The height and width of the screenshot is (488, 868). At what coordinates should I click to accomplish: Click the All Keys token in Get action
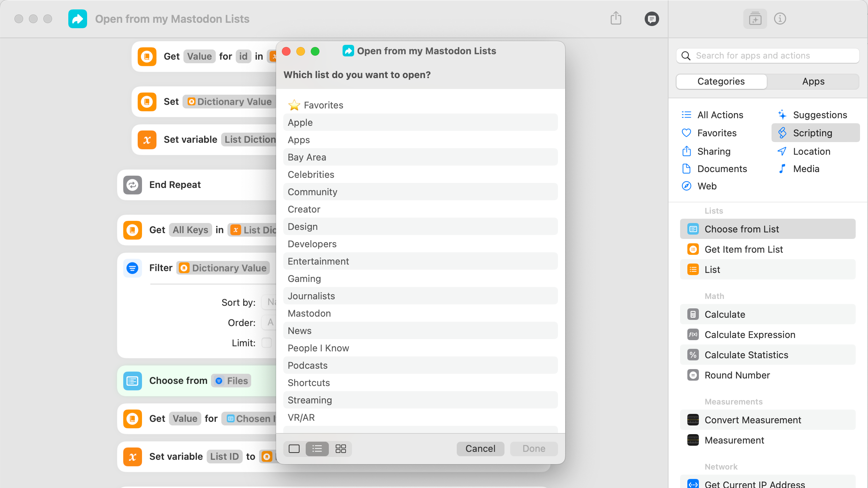(x=190, y=230)
